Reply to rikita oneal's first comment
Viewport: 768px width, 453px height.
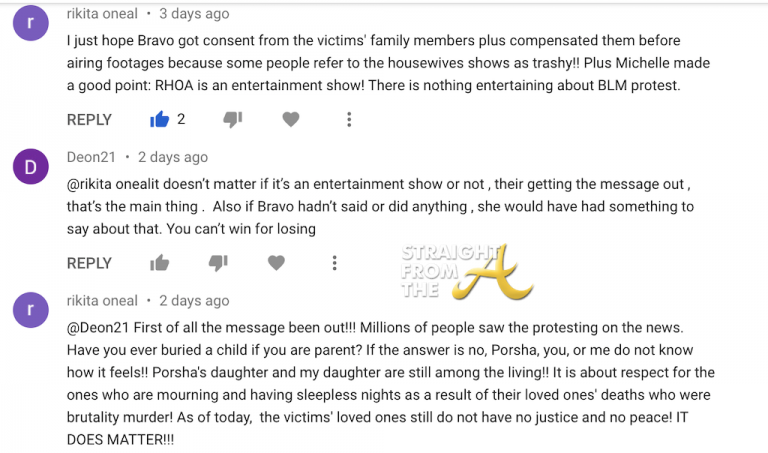(x=89, y=120)
